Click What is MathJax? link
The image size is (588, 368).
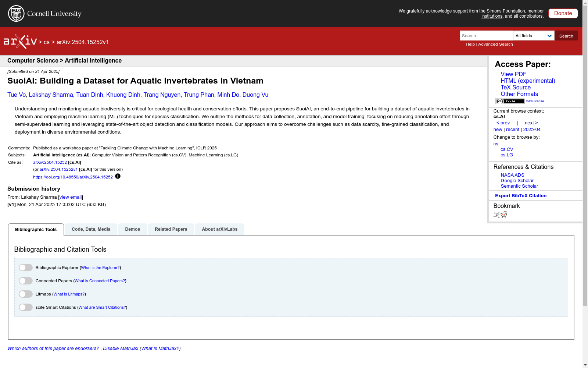160,348
